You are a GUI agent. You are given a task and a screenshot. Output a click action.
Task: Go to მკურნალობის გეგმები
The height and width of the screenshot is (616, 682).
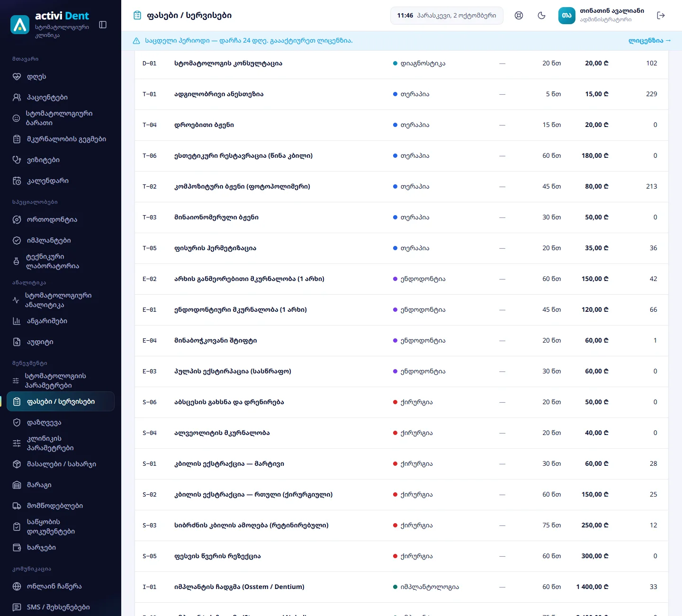[x=61, y=139]
